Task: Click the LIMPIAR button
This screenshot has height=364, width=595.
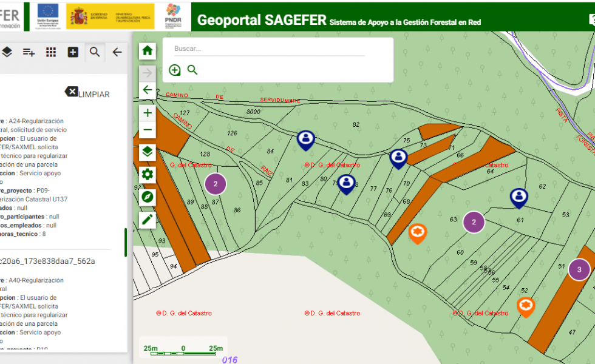Action: 88,93
